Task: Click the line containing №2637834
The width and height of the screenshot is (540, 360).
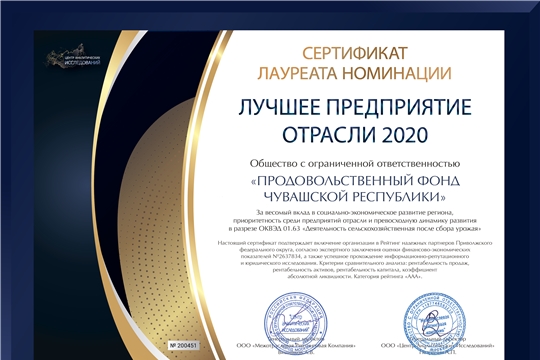Action: (355, 257)
